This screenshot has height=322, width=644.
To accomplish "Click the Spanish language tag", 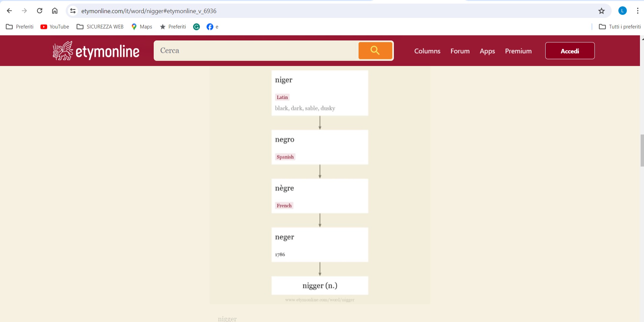I will (x=285, y=157).
